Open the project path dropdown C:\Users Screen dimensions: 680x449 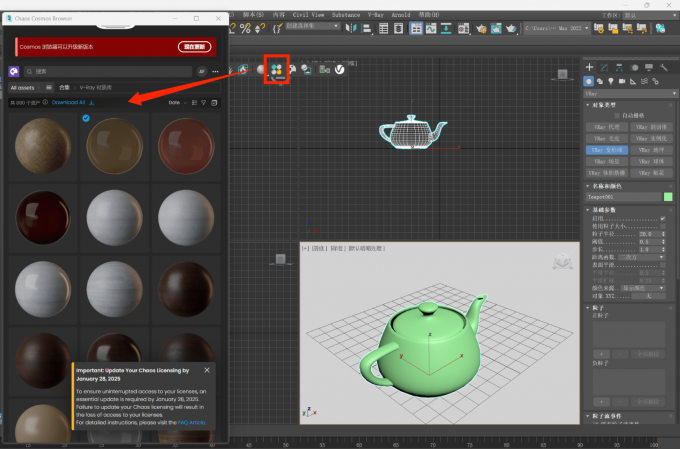pos(557,28)
